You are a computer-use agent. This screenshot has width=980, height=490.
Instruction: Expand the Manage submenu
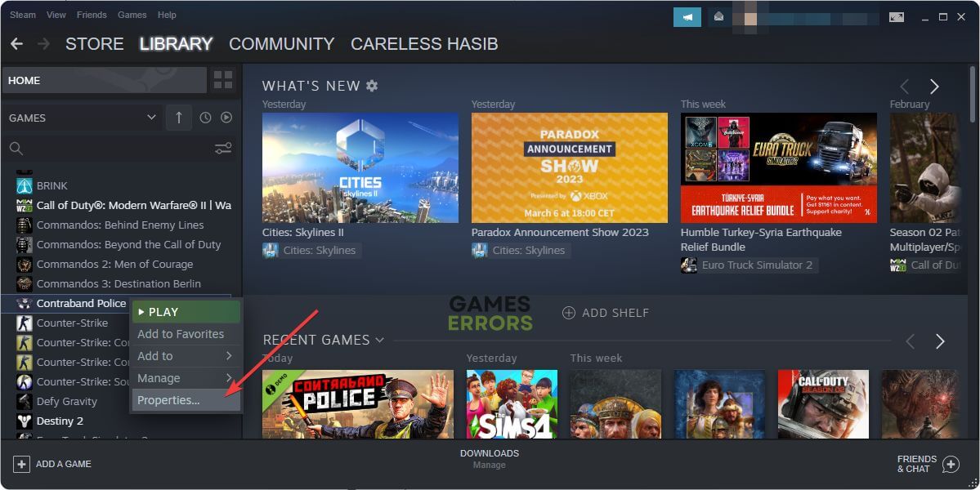point(186,378)
